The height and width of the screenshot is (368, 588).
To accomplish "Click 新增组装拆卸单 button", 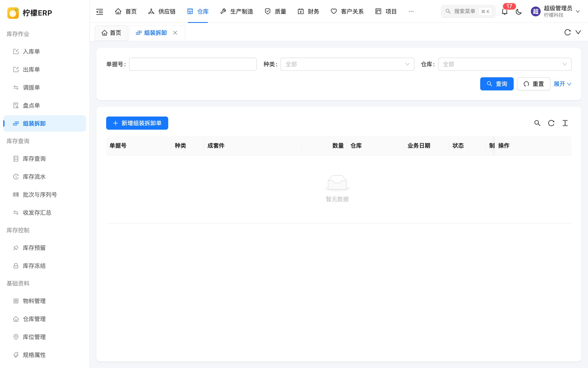I will [137, 123].
